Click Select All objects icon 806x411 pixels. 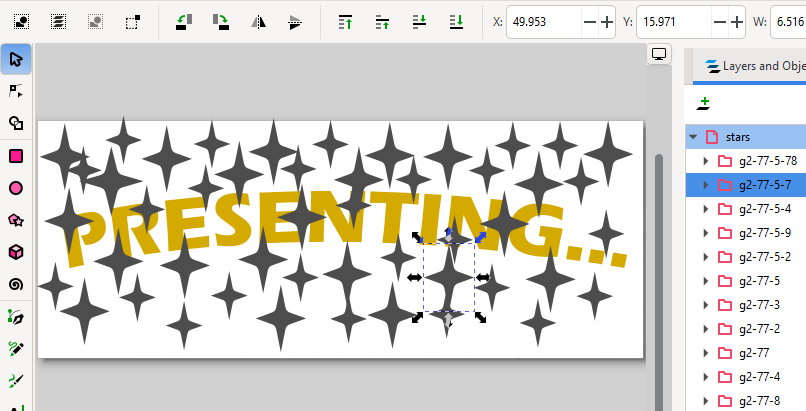21,22
